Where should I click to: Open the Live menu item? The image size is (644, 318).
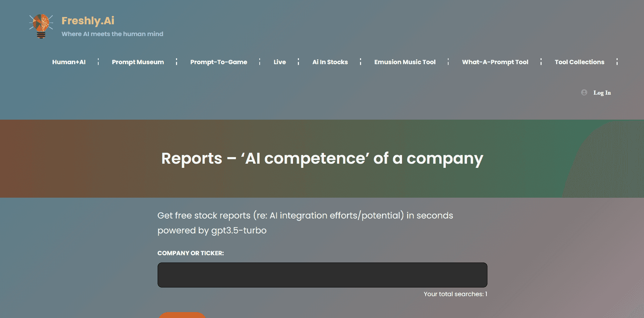pyautogui.click(x=279, y=62)
